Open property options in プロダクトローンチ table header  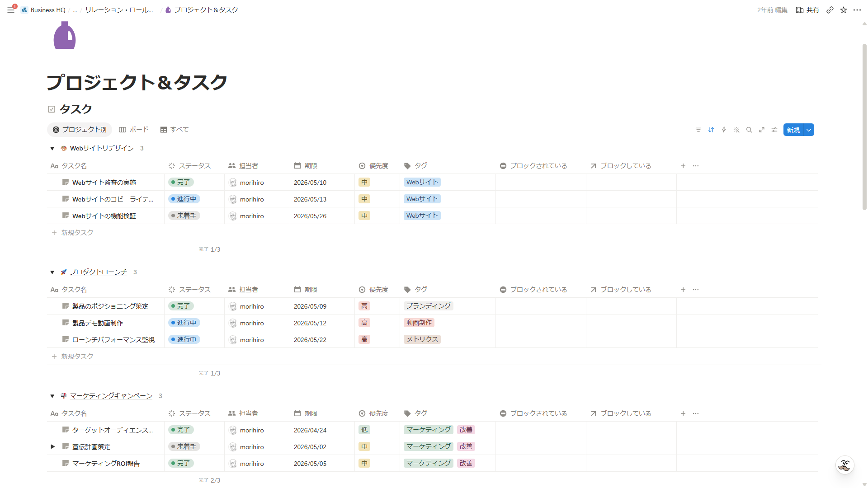coord(696,290)
